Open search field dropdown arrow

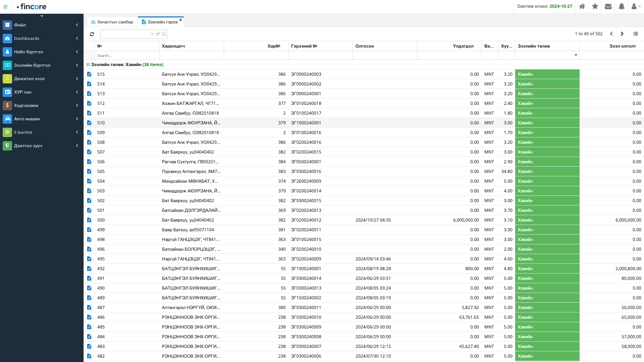(x=152, y=34)
